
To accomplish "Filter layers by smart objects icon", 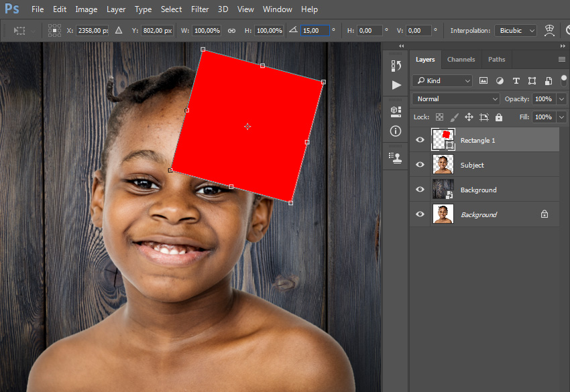I will click(x=548, y=80).
